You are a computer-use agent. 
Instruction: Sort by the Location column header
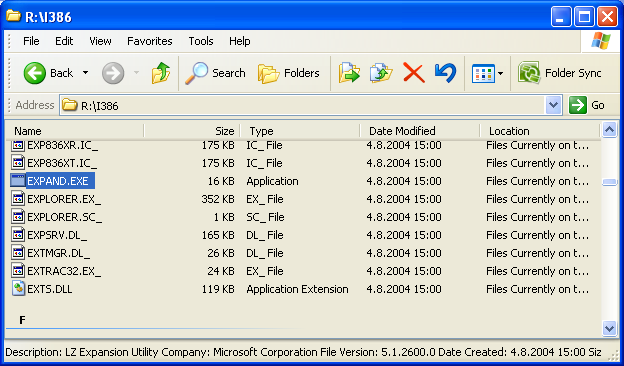pos(540,131)
